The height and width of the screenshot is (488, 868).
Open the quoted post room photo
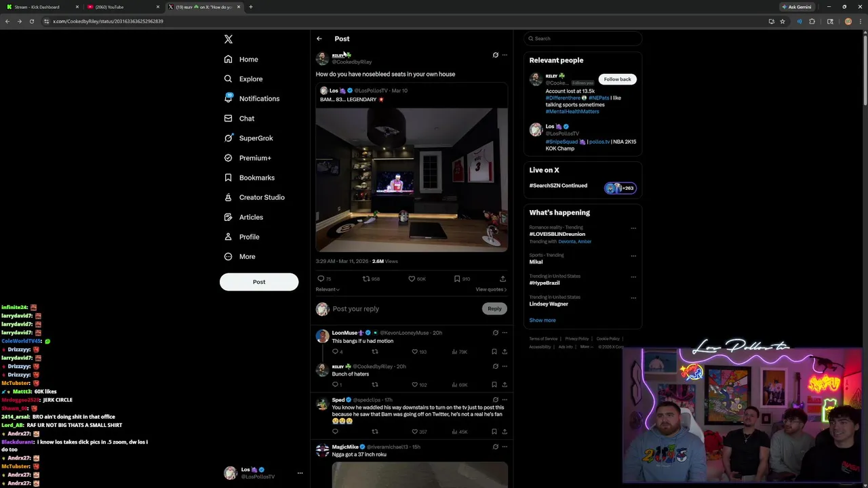coord(412,180)
